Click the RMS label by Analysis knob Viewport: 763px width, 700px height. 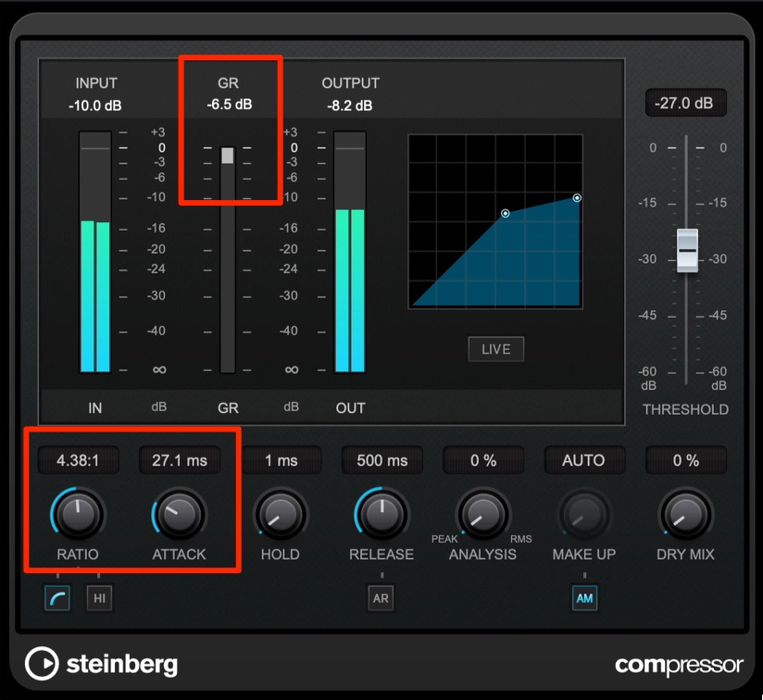coord(520,539)
